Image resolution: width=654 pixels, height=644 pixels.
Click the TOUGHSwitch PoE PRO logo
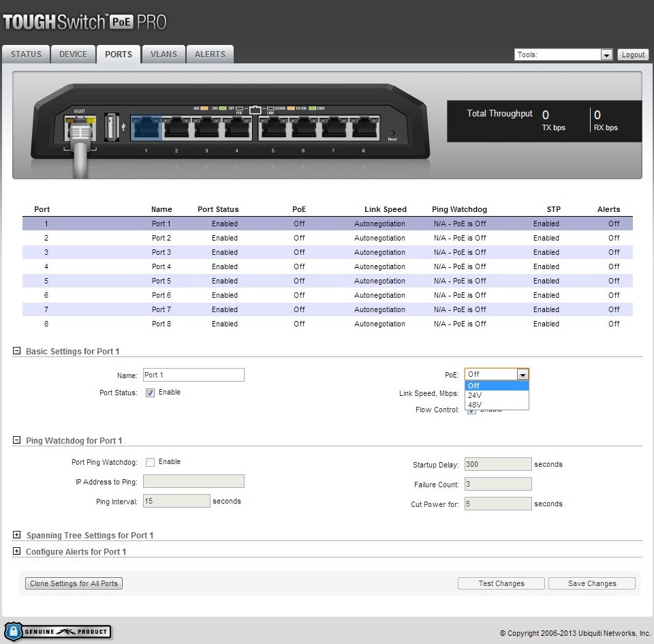(84, 22)
